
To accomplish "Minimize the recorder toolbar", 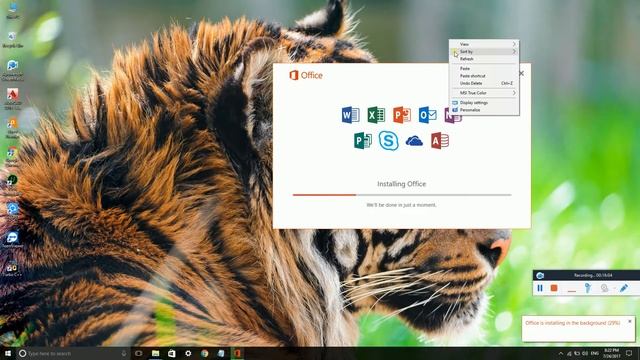I will coord(571,291).
